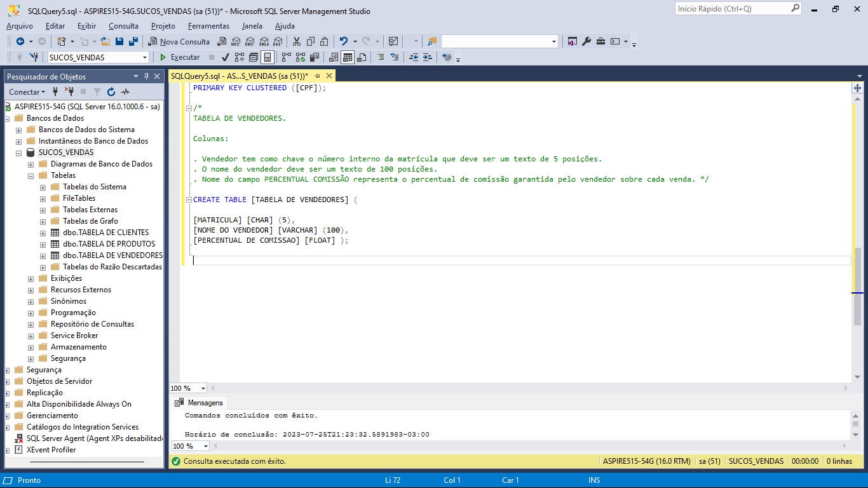
Task: Click the Change Connection icon in SQL toolbar
Action: [34, 57]
